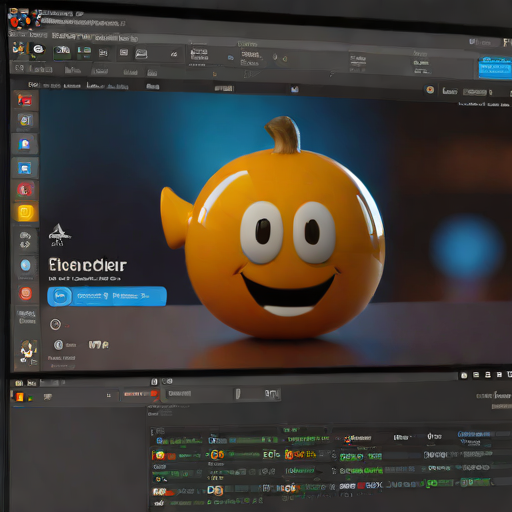Viewport: 512px width, 512px height.
Task: Click the orange square icon in bottom-left panel
Action: (20, 397)
